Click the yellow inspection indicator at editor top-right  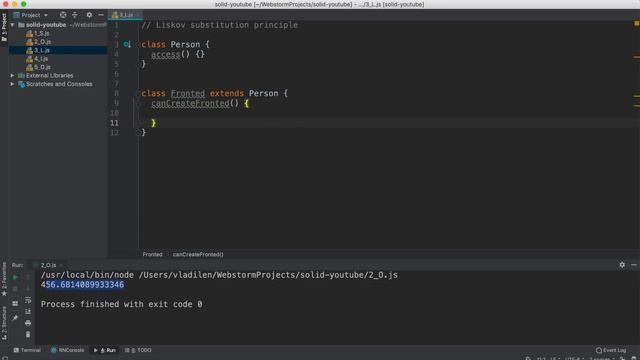(636, 24)
